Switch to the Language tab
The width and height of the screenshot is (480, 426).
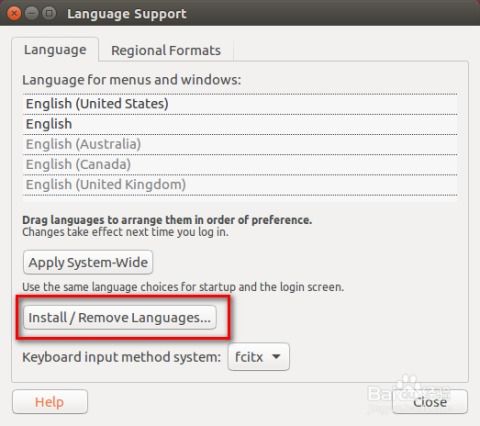tap(55, 50)
